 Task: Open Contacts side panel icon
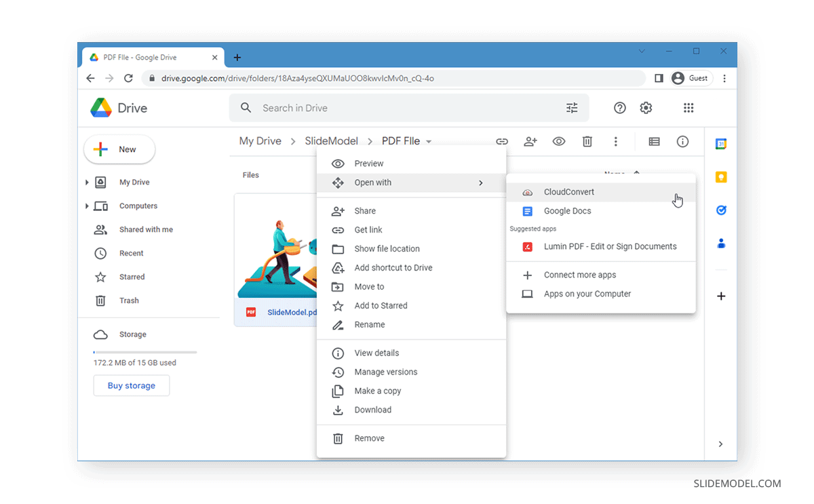pos(721,244)
